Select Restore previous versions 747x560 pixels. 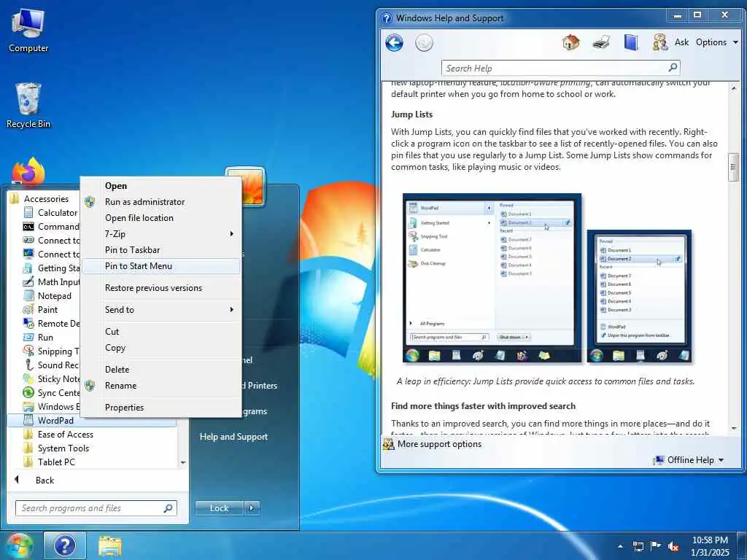[161, 288]
